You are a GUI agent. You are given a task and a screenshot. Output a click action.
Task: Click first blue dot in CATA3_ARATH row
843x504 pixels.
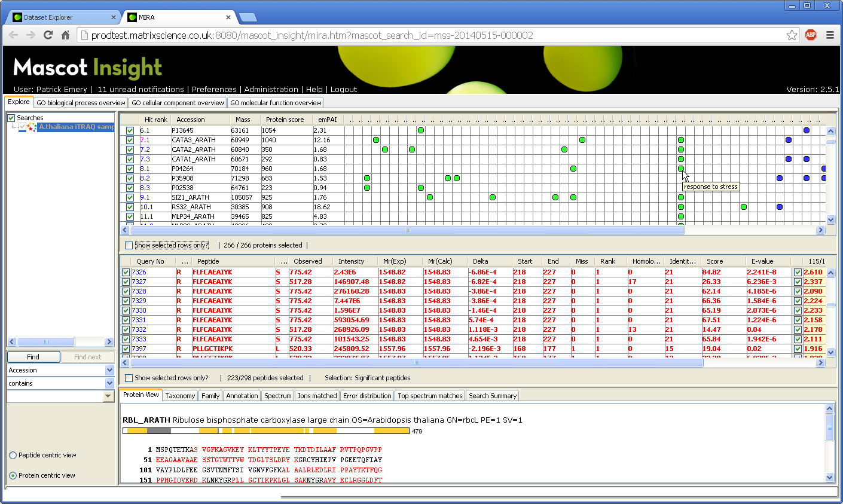point(789,140)
